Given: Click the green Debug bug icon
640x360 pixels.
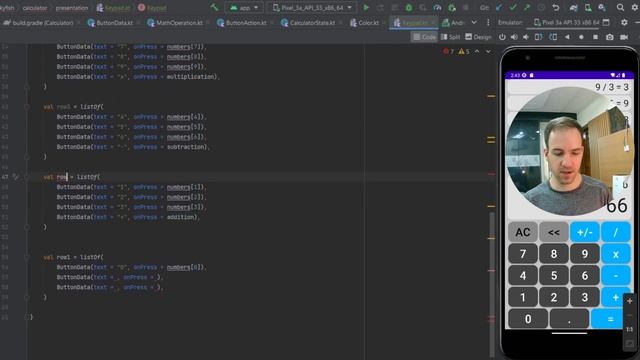Looking at the screenshot, I should [409, 7].
